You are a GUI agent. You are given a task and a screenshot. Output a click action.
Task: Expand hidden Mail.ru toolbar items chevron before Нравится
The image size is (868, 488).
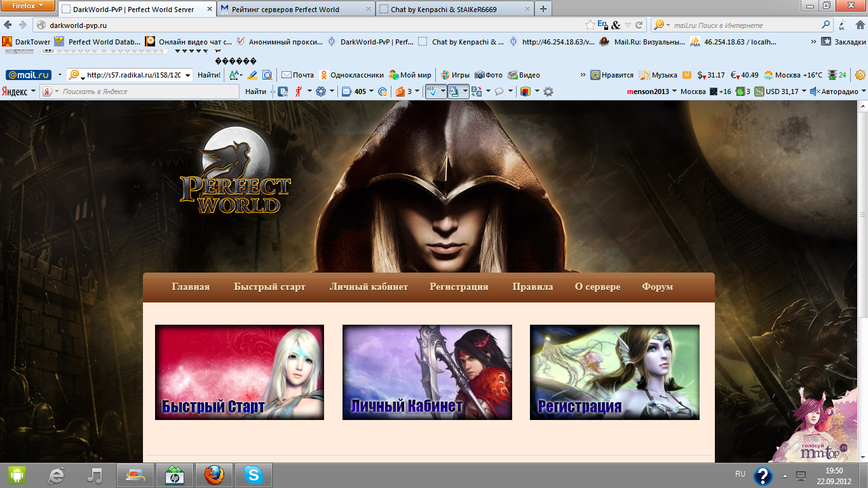pos(583,75)
